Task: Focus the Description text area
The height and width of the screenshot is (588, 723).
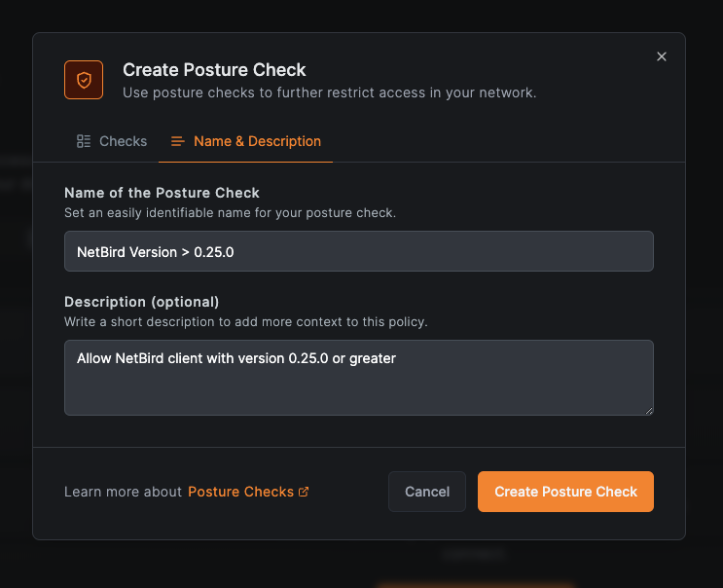Action: (358, 377)
